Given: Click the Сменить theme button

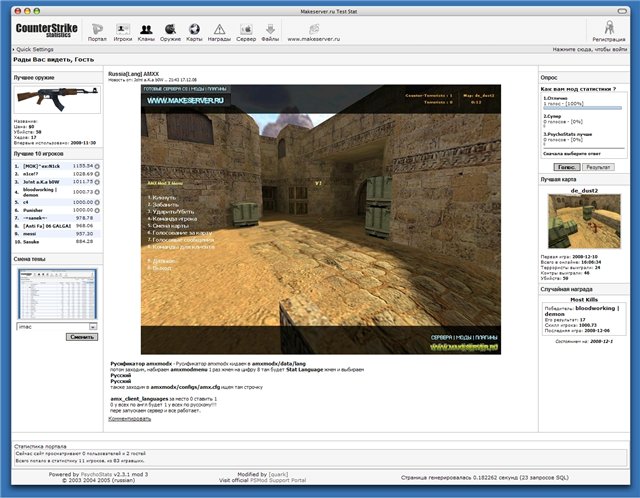Looking at the screenshot, I should tap(82, 337).
